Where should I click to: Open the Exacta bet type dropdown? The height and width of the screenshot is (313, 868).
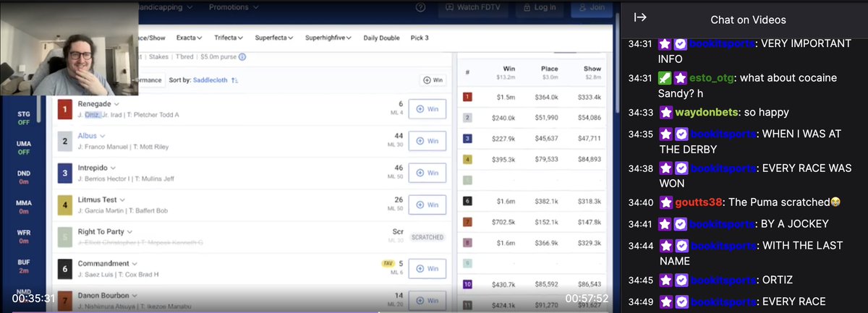tap(190, 38)
